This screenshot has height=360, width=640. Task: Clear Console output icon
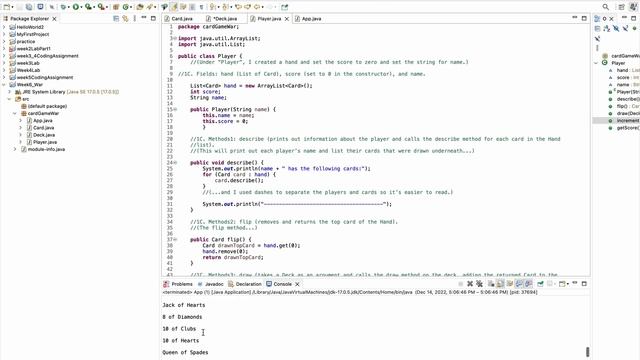[x=491, y=284]
